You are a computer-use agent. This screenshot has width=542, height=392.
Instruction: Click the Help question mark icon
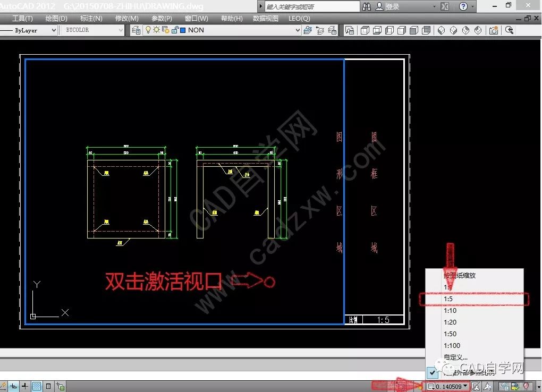pyautogui.click(x=463, y=6)
